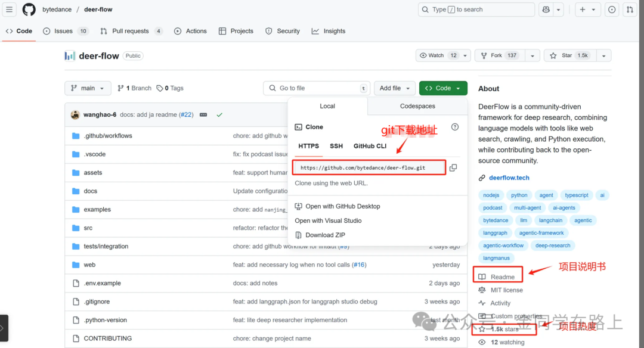Open the create-new dropdown caret
The height and width of the screenshot is (348, 644).
point(593,10)
